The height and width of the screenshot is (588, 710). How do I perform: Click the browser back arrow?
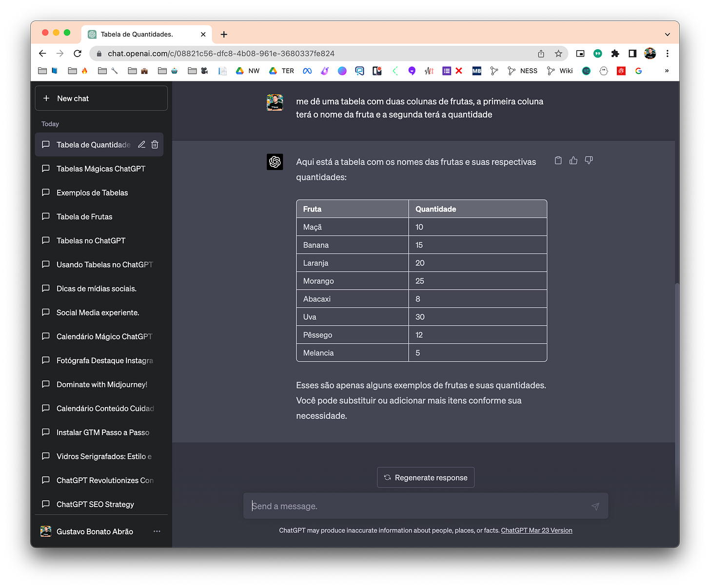point(42,54)
